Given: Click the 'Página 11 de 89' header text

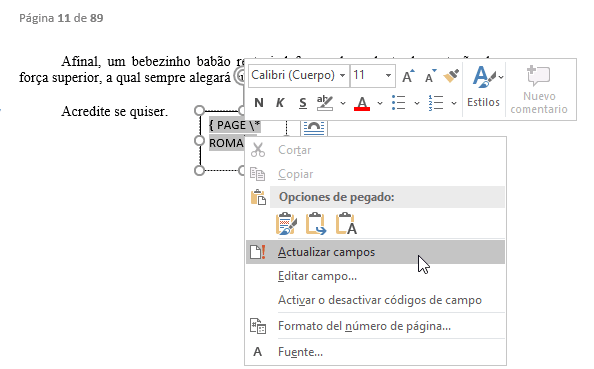Looking at the screenshot, I should tap(61, 18).
